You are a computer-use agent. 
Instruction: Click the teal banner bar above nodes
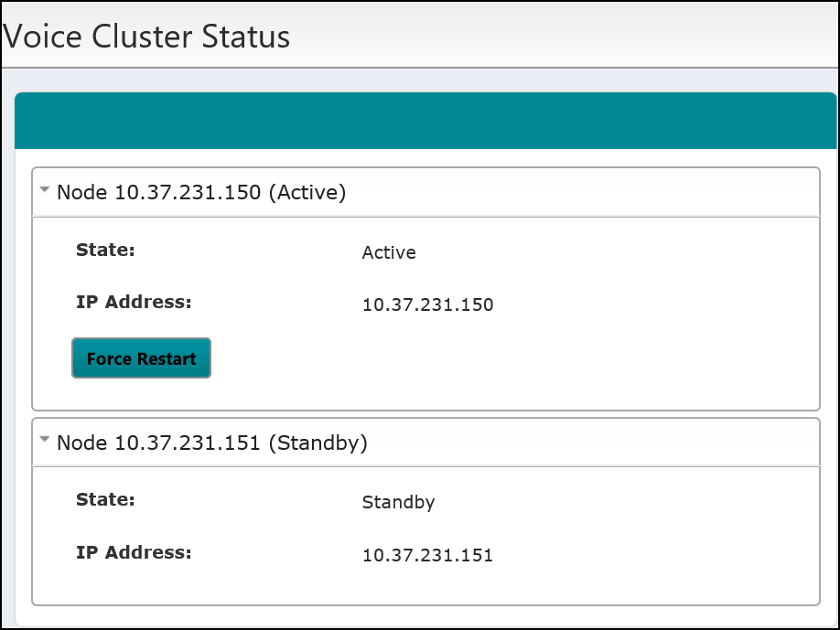(425, 121)
